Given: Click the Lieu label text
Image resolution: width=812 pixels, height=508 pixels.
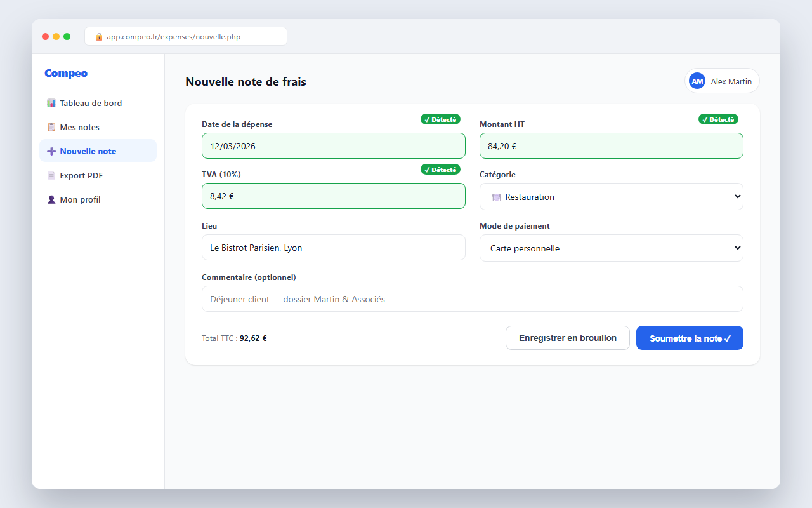Looking at the screenshot, I should 209,226.
